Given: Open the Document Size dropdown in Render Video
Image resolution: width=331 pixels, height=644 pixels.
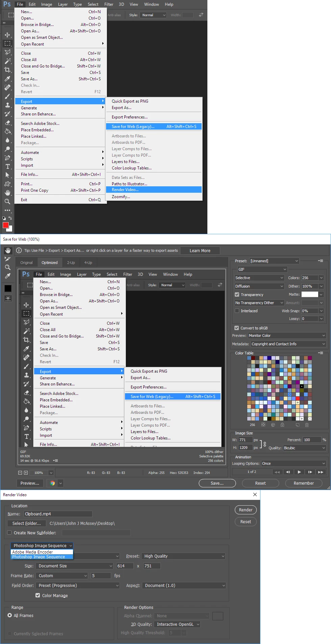Looking at the screenshot, I should point(74,566).
